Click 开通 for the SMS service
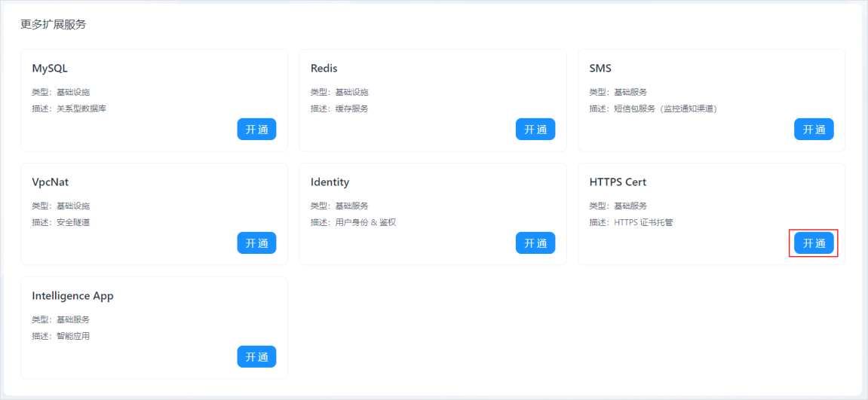Viewport: 868px width, 400px height. 814,130
